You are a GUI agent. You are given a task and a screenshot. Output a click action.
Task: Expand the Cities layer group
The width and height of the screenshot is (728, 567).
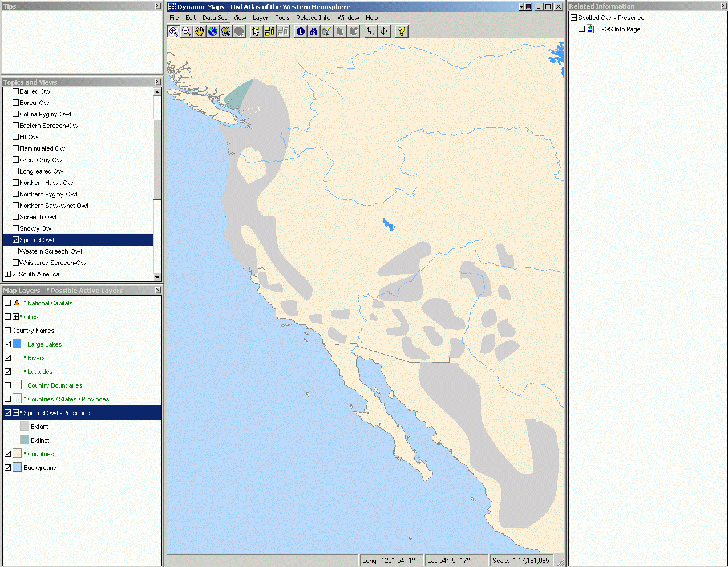click(16, 317)
